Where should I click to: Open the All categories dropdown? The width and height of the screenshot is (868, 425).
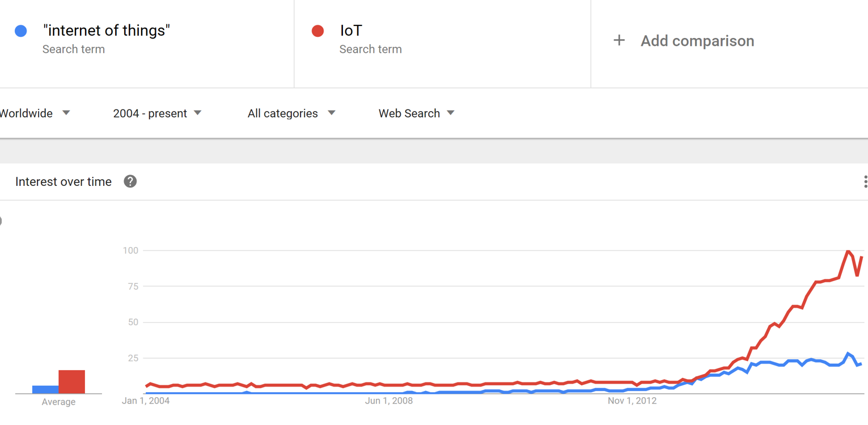(291, 113)
